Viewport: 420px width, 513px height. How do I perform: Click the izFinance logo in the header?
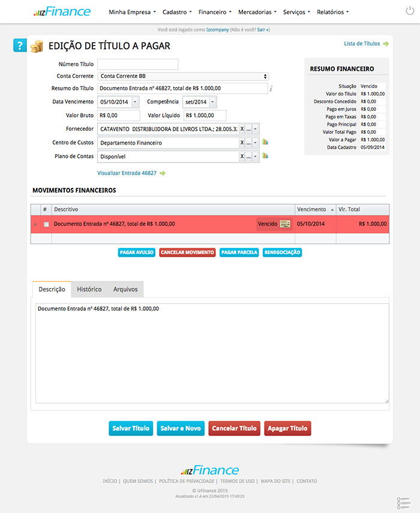62,11
